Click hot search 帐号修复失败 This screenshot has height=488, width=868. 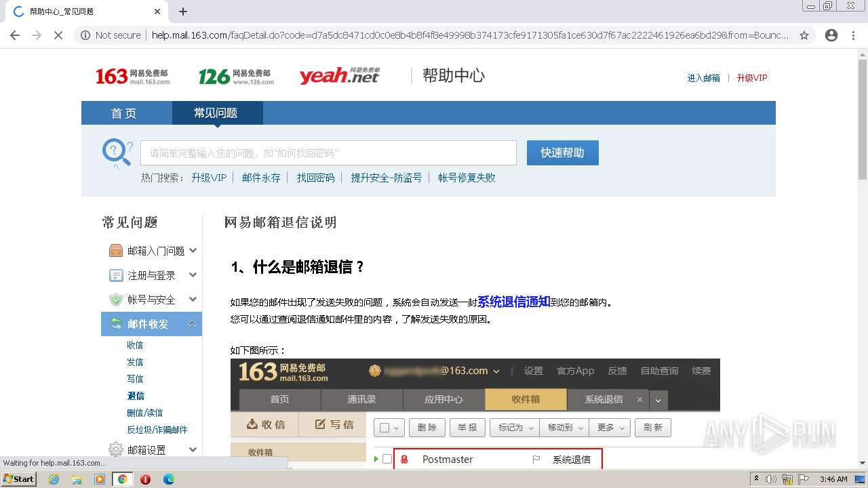[467, 178]
